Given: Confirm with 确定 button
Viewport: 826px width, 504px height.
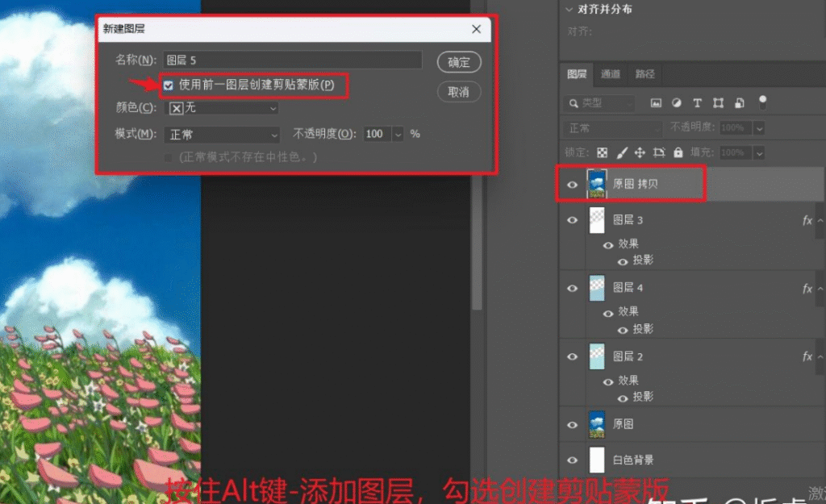Looking at the screenshot, I should click(459, 62).
